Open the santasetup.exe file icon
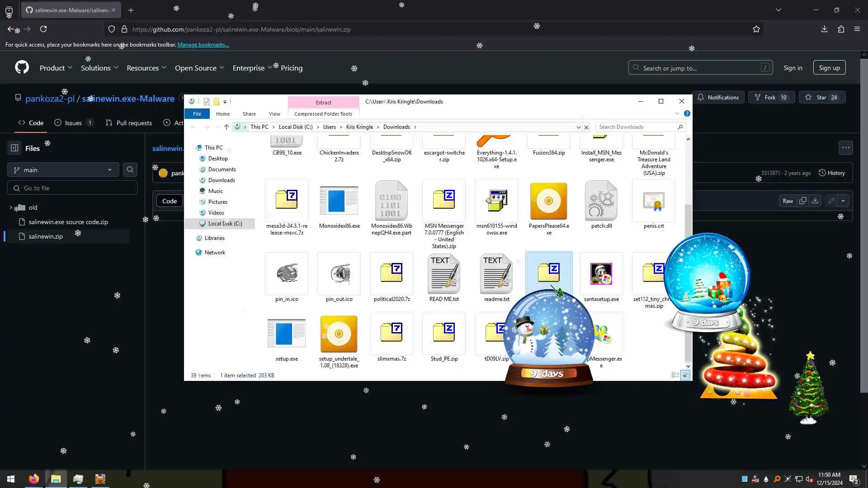The width and height of the screenshot is (868, 488). (601, 274)
